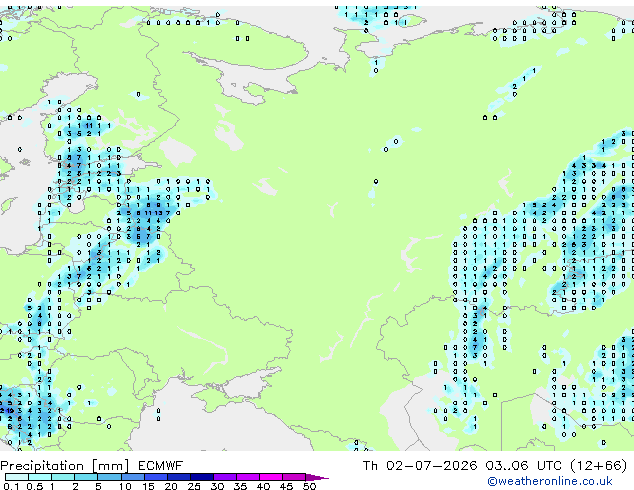Select the 35–40 mm legend color box

click(x=247, y=477)
